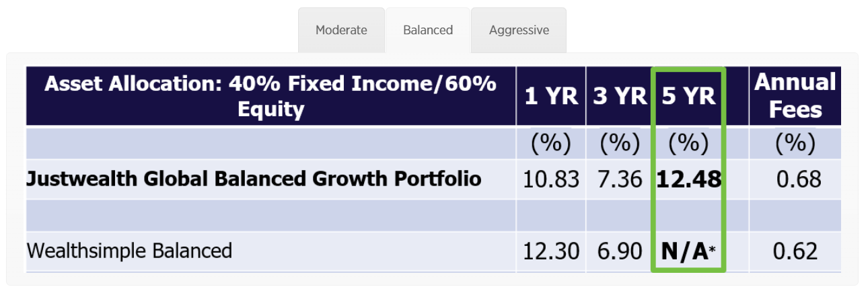Click the (%) unit under Annual Fees
Screen dimensions: 868x293
(795, 143)
